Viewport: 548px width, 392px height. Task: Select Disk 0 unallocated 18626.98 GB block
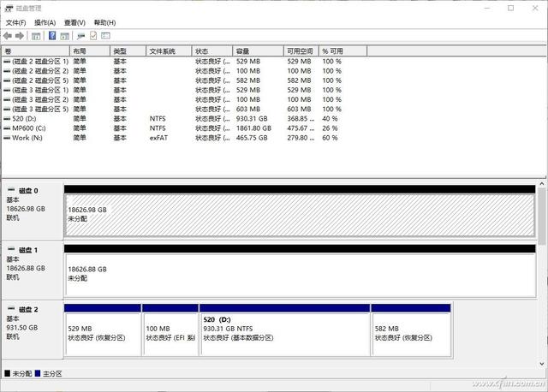[x=300, y=216]
